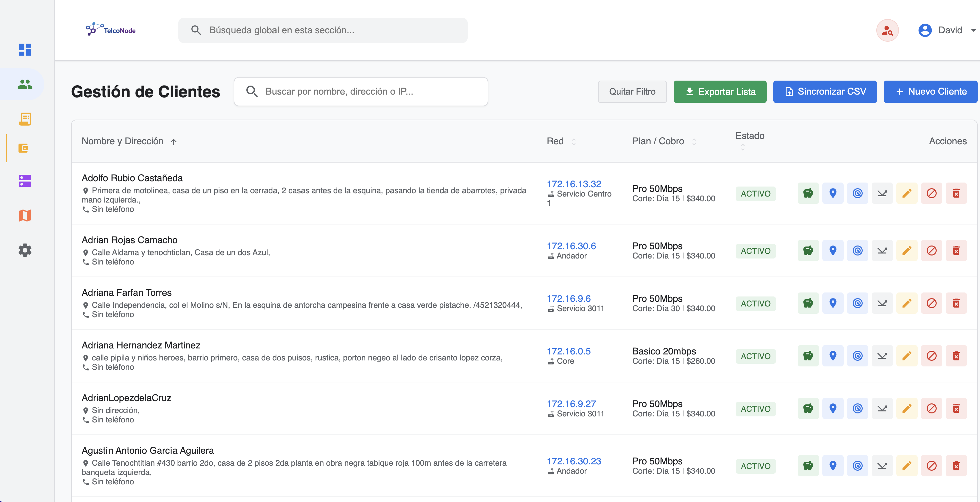980x502 pixels.
Task: Open the orange map icon in the sidebar
Action: (25, 216)
